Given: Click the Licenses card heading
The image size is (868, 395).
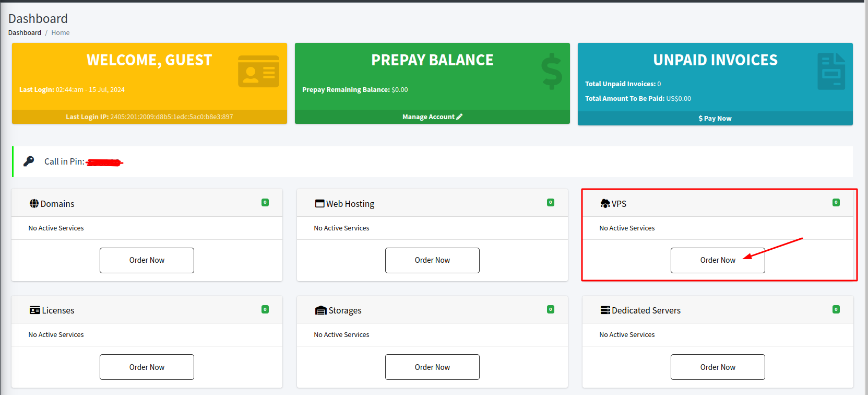Looking at the screenshot, I should point(58,310).
